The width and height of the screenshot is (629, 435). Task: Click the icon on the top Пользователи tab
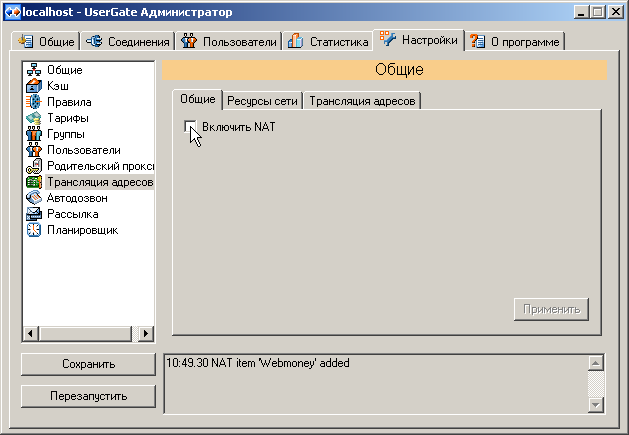(x=189, y=41)
